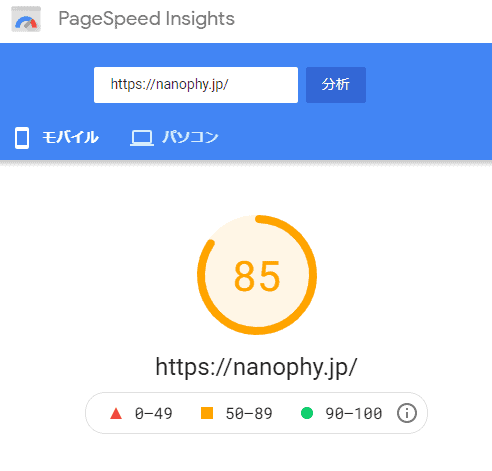The width and height of the screenshot is (492, 471).
Task: Click the blue header banner area
Action: point(246,102)
